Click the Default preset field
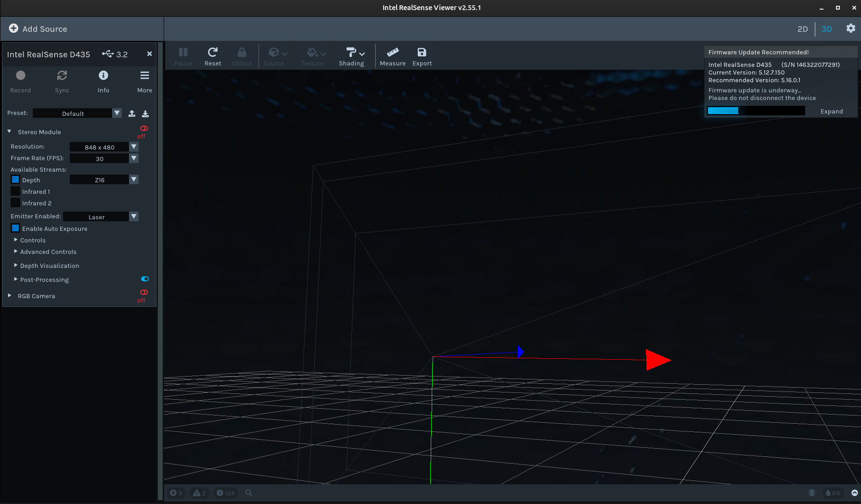 pos(73,113)
